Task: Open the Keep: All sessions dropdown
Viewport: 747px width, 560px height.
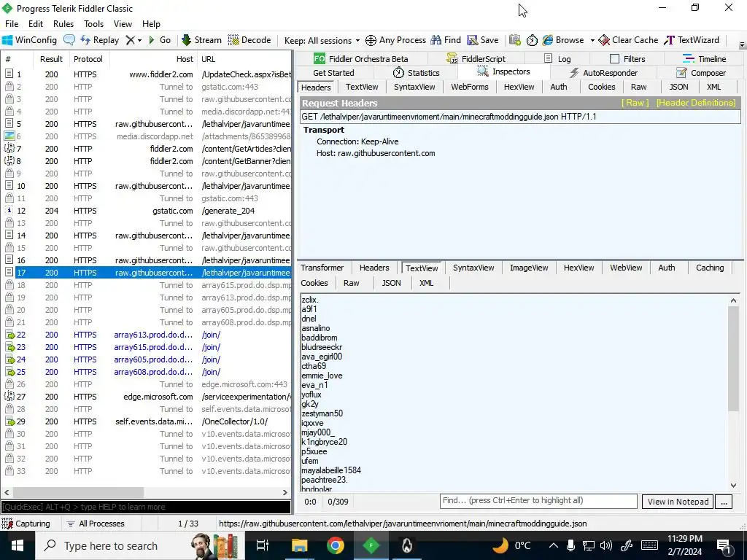Action: [322, 41]
